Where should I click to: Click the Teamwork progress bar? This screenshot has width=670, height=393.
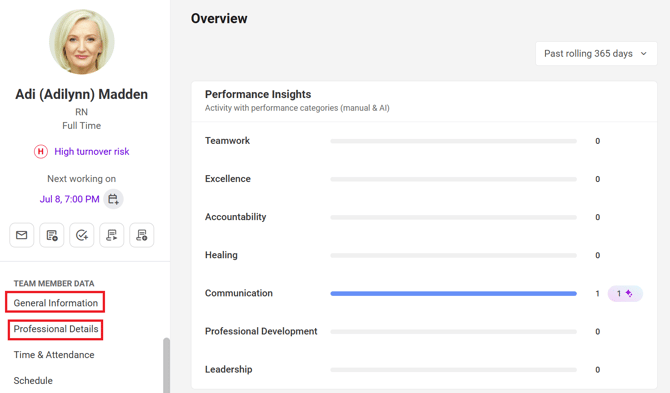coord(453,141)
